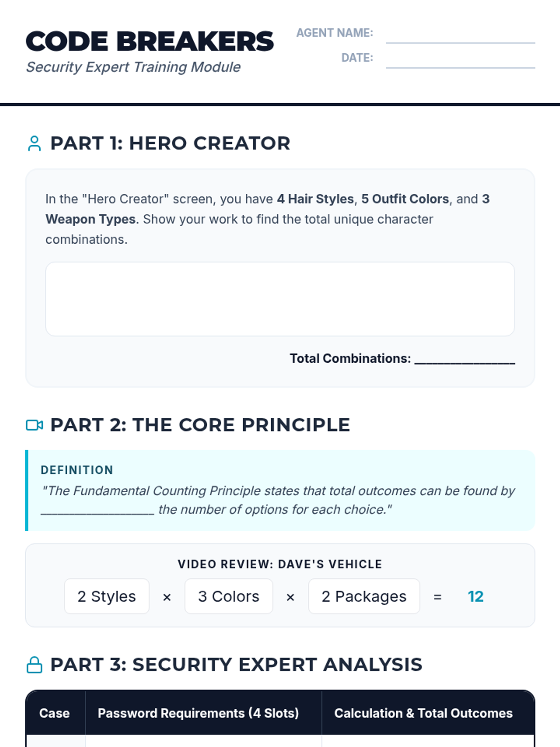Click the video camera icon beside Part 2
The height and width of the screenshot is (747, 560).
35,425
